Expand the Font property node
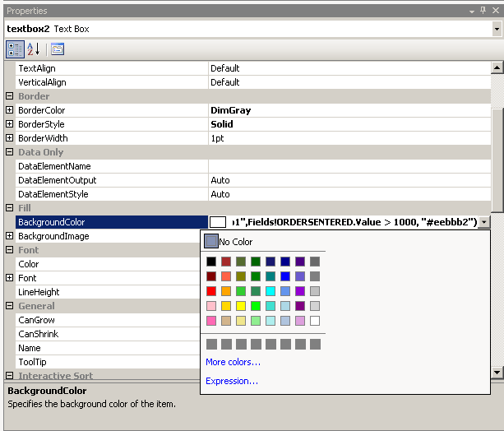Image resolution: width=504 pixels, height=431 pixels. [x=10, y=278]
